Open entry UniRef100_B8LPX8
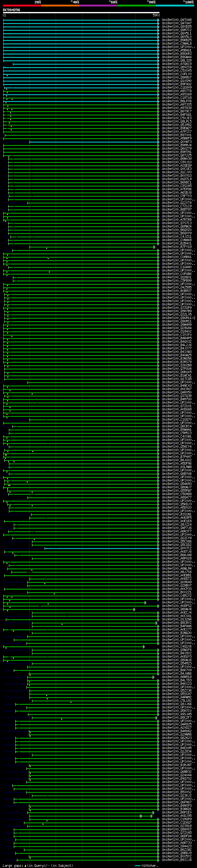This screenshot has width=197, height=868. pos(177,101)
